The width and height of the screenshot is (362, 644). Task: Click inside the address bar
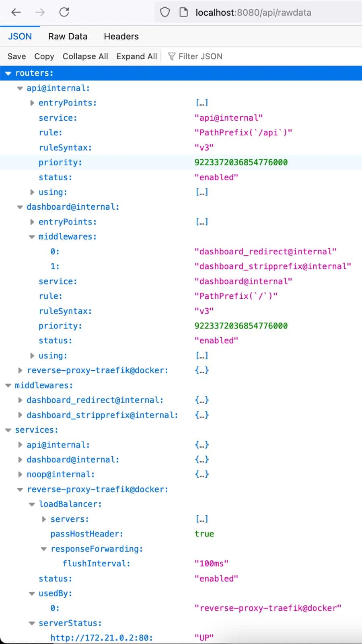[x=253, y=12]
